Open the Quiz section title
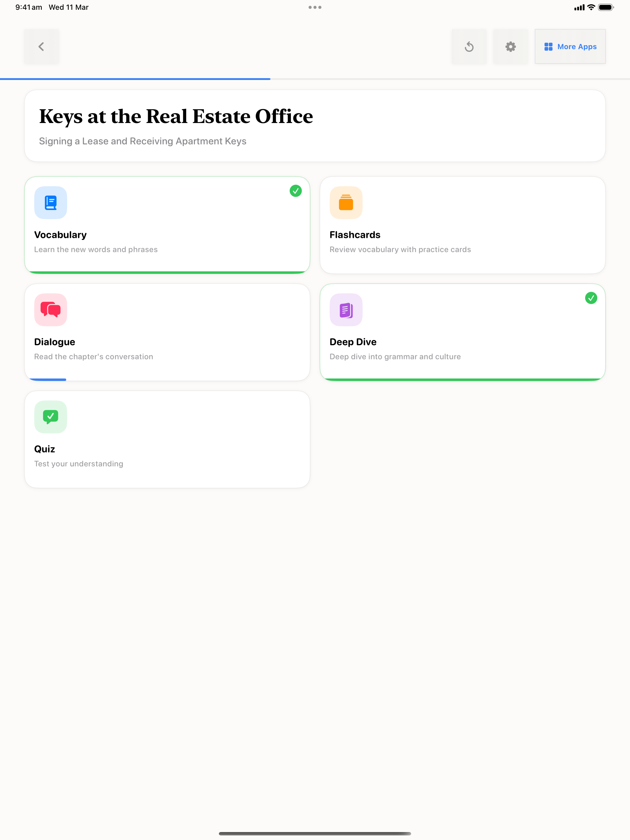The width and height of the screenshot is (630, 840). click(x=45, y=449)
